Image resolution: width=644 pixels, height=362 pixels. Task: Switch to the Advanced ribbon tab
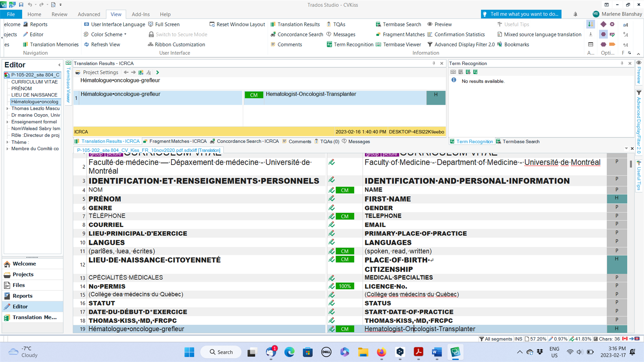pyautogui.click(x=89, y=14)
